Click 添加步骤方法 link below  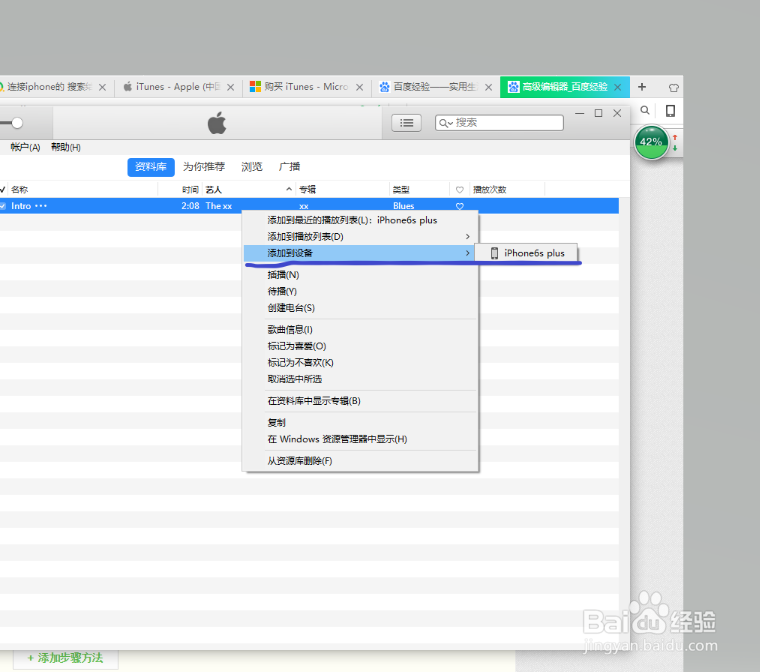click(x=65, y=658)
